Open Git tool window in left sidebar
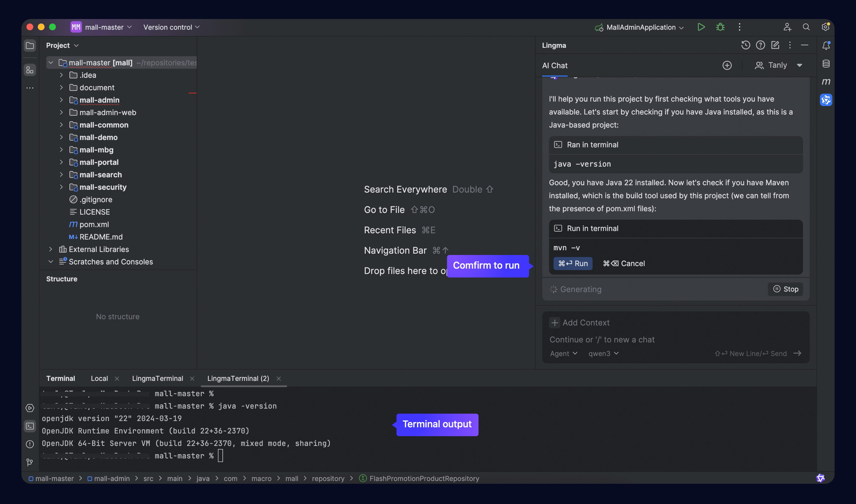This screenshot has height=504, width=856. coord(30,462)
